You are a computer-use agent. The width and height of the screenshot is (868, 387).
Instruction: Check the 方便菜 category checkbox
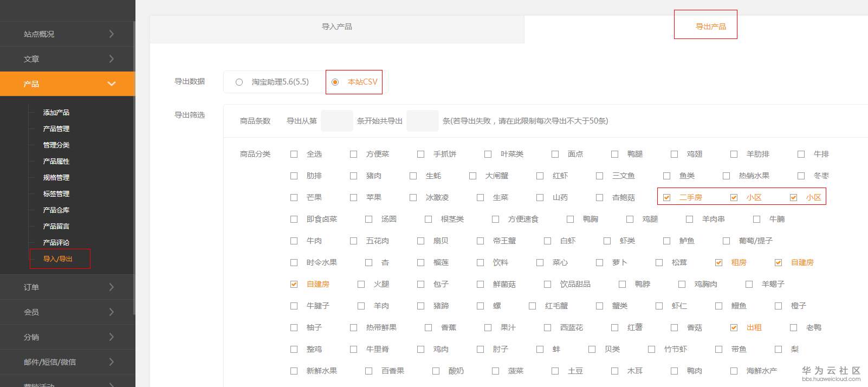[353, 154]
